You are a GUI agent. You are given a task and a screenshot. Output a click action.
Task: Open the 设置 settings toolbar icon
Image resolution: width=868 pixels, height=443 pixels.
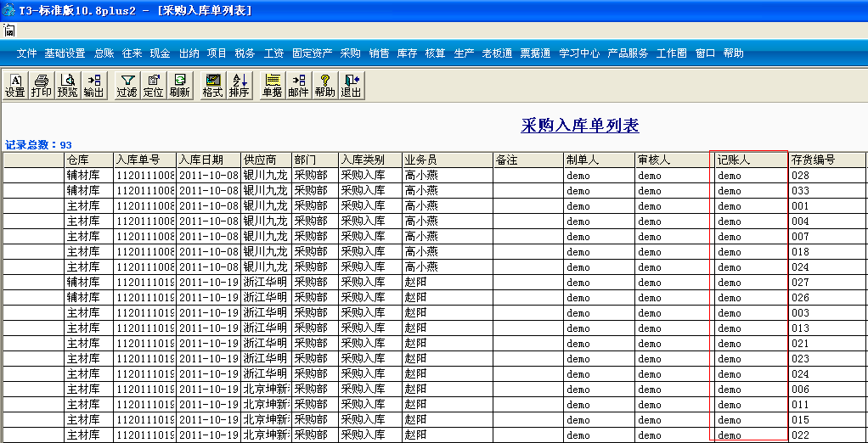(15, 86)
